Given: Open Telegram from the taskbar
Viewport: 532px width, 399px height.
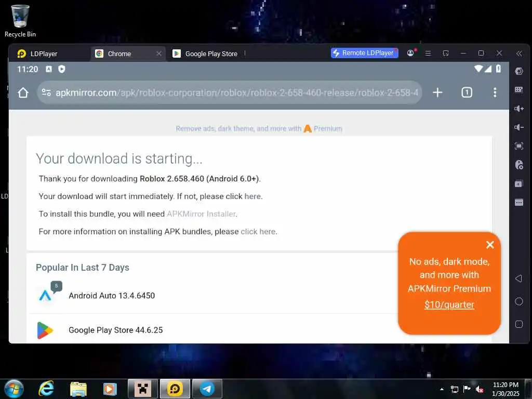Looking at the screenshot, I should click(207, 389).
